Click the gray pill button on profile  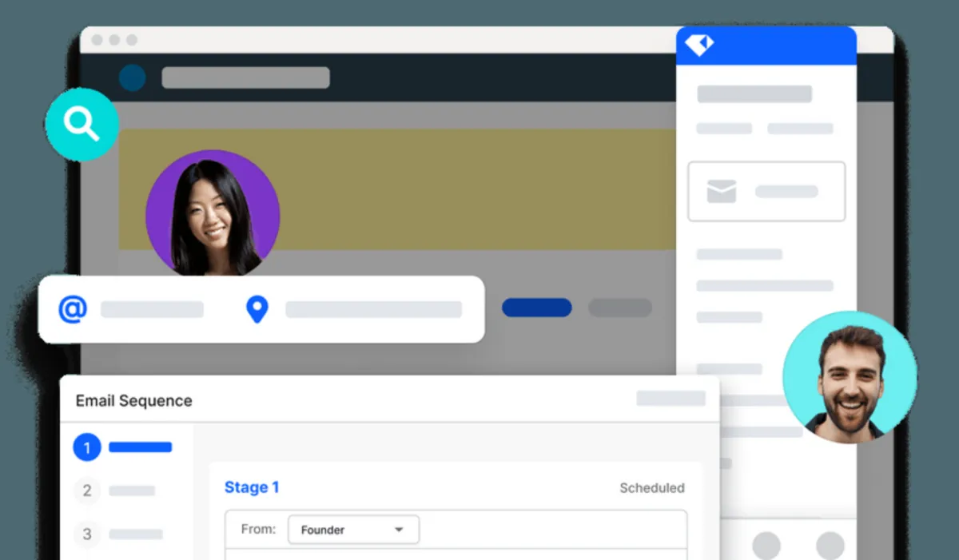[620, 308]
